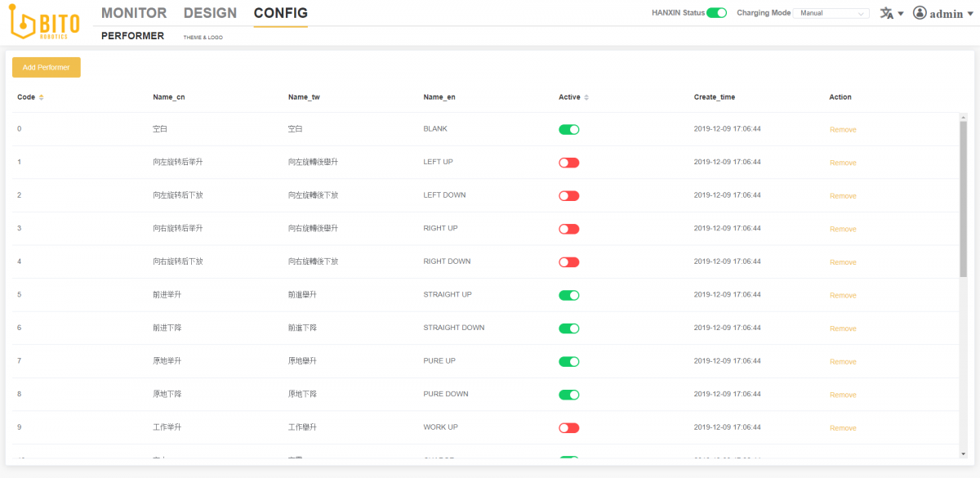Click the Name_tw column header
This screenshot has width=980, height=478.
tap(304, 97)
